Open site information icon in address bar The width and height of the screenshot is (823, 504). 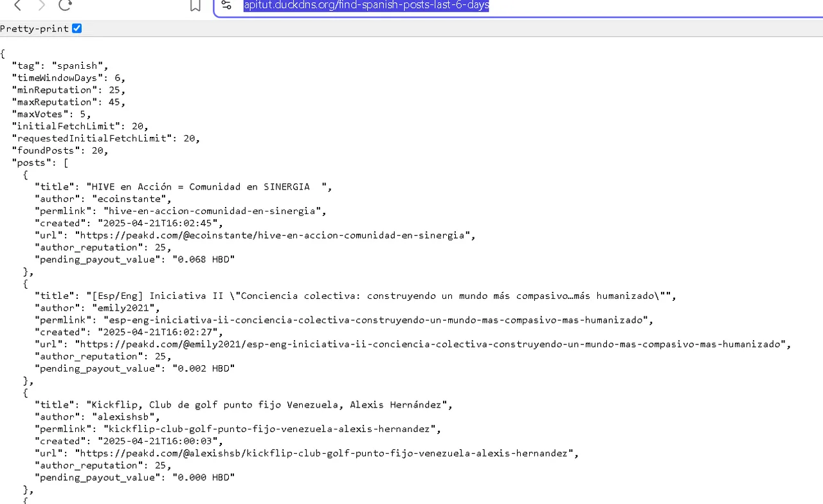click(x=226, y=6)
